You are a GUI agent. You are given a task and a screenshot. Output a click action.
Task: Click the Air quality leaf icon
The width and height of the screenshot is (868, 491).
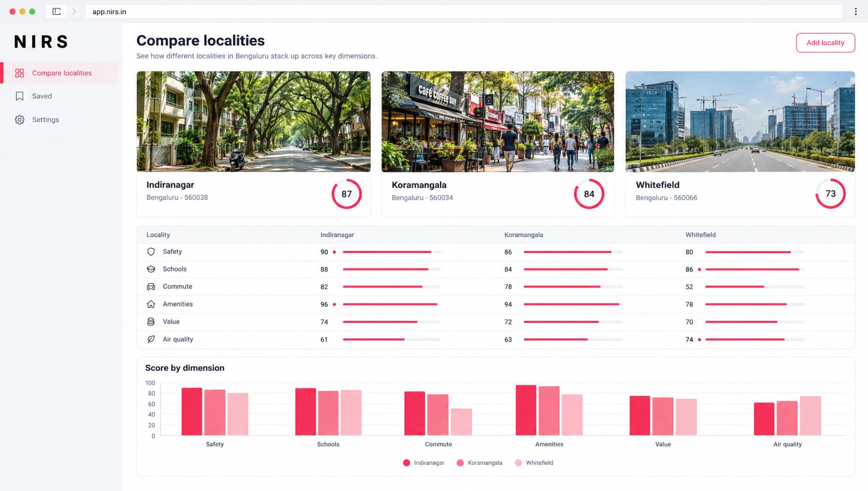151,339
